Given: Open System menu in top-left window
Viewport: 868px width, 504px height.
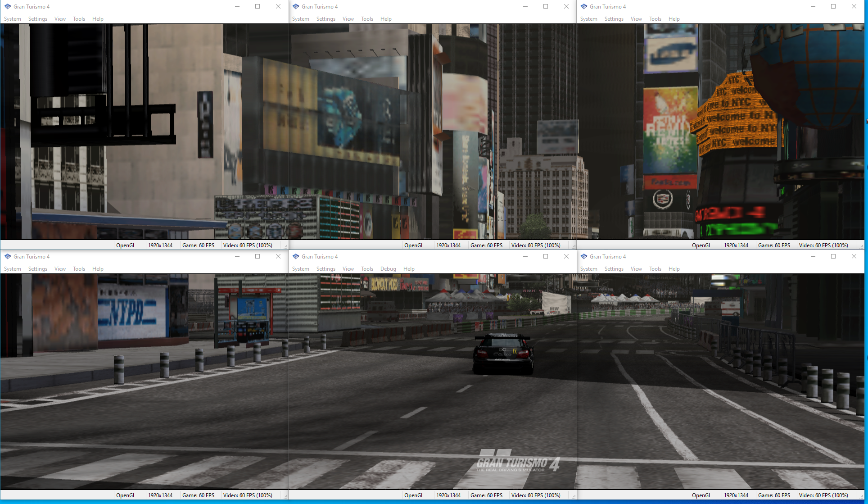Looking at the screenshot, I should (13, 19).
